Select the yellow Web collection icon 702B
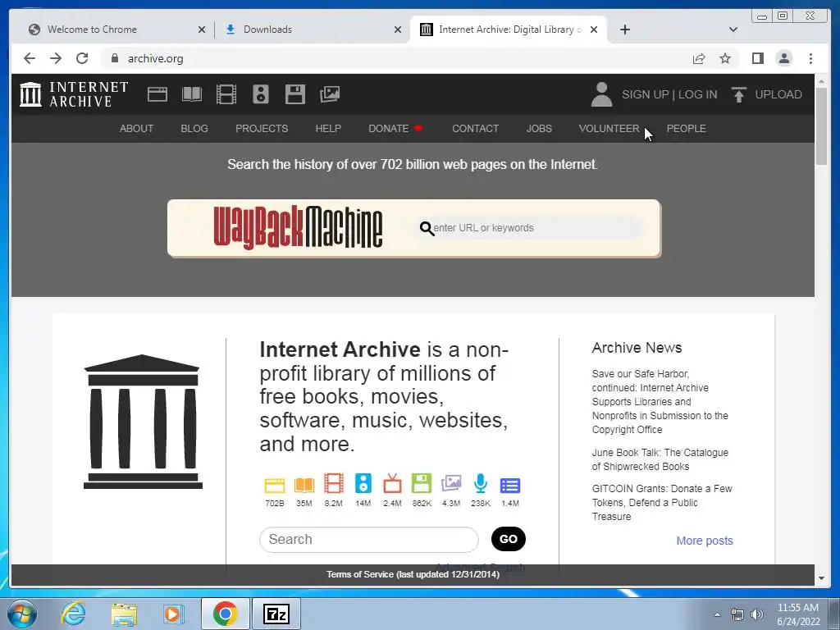This screenshot has height=630, width=840. tap(274, 485)
